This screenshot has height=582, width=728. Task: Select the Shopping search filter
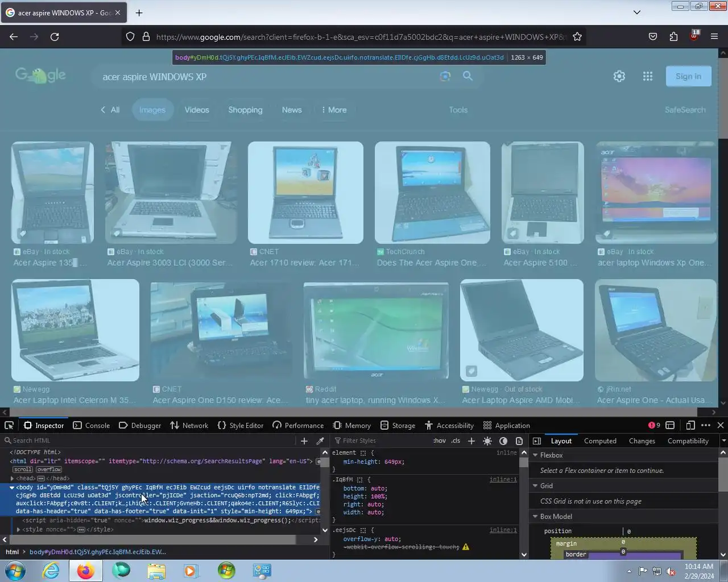click(245, 110)
